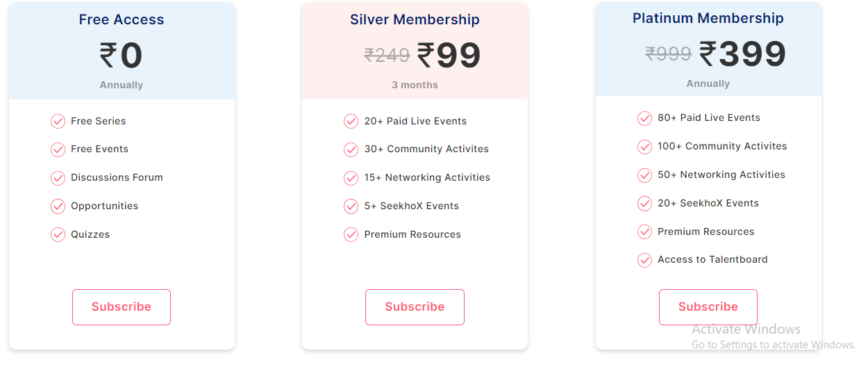Click the check icon by 20+ Paid Live Events
The height and width of the screenshot is (367, 868).
click(x=351, y=122)
